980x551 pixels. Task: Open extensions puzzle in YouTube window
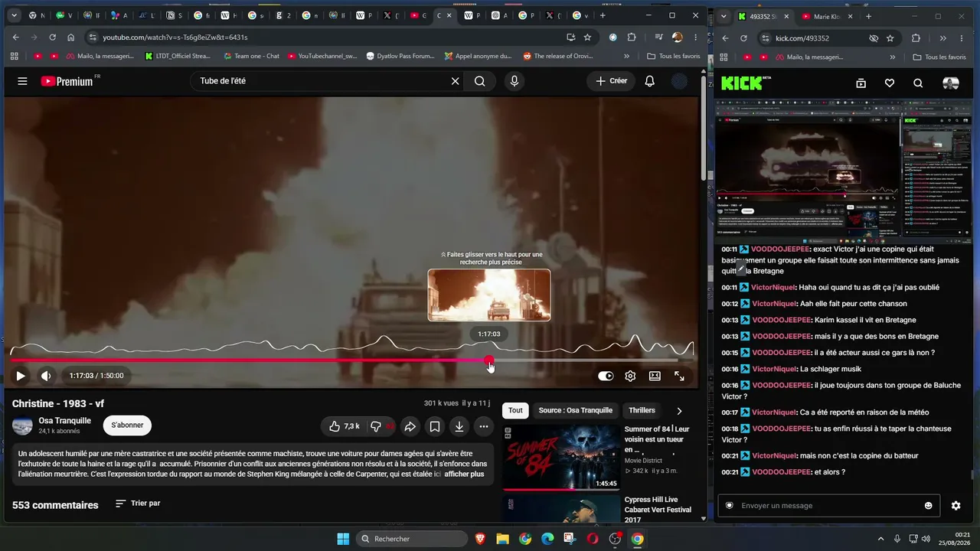point(632,37)
